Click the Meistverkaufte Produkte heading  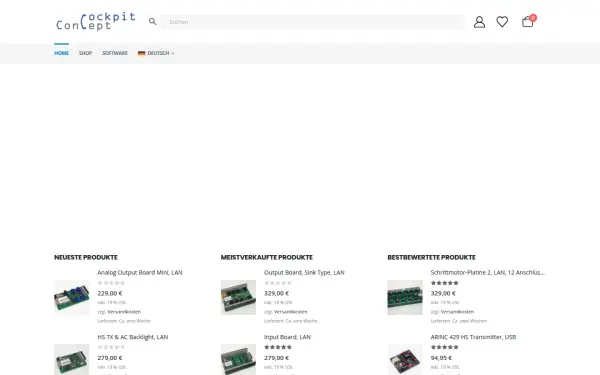[267, 258]
